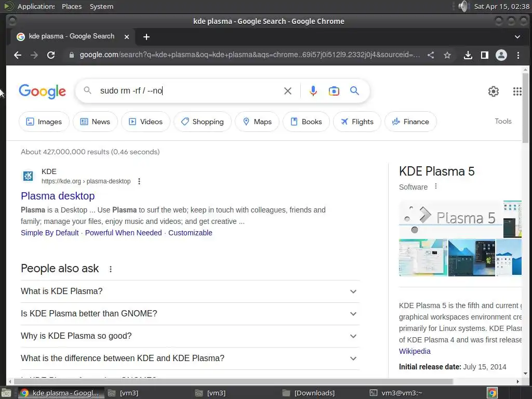Open Chrome downloads icon

pos(468,55)
